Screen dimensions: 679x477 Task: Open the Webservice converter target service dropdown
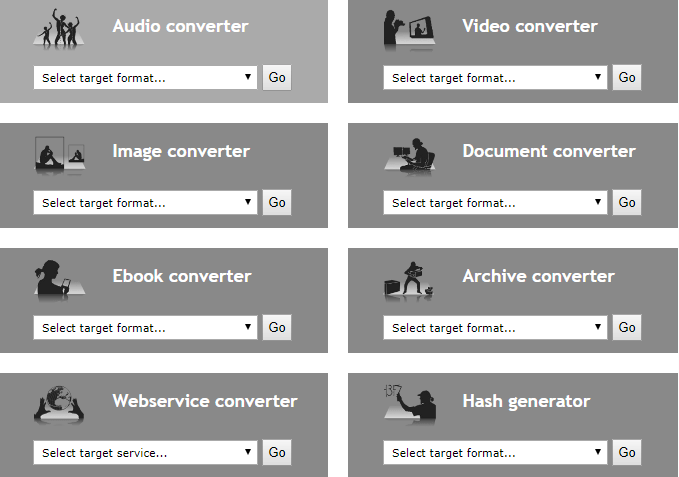146,453
